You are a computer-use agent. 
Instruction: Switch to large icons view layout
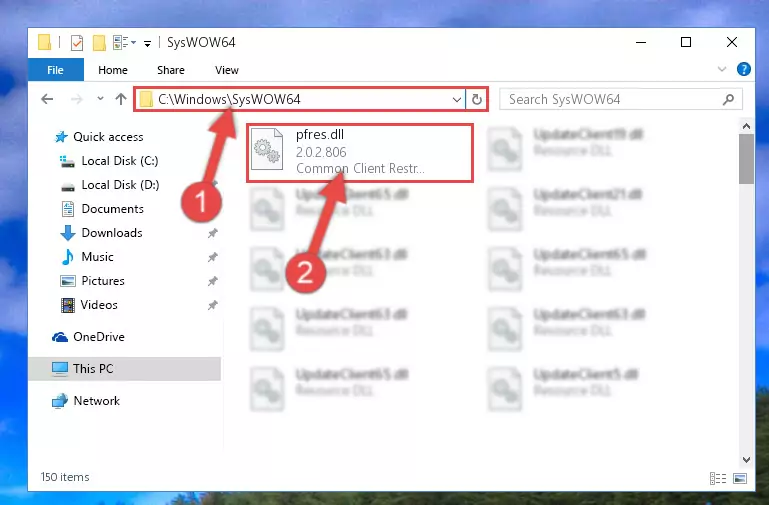740,478
